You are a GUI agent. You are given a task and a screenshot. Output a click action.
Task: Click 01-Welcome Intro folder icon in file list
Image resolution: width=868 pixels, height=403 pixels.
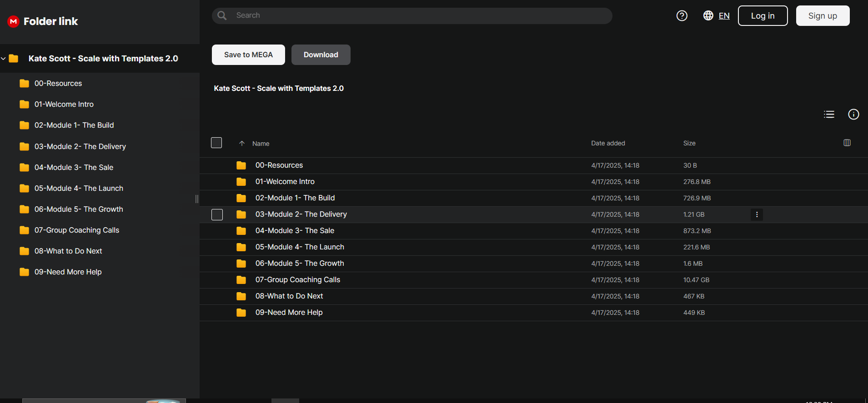pos(241,182)
